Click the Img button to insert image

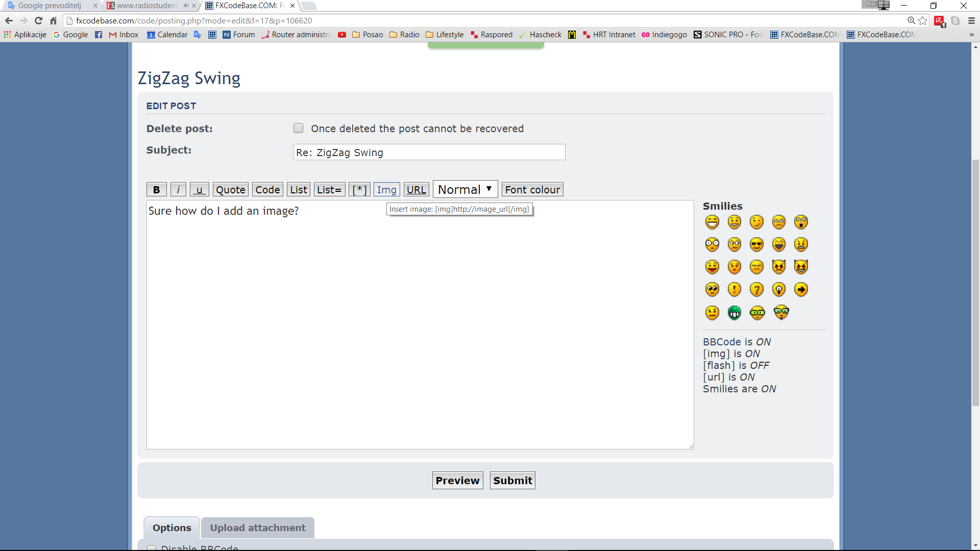click(387, 190)
